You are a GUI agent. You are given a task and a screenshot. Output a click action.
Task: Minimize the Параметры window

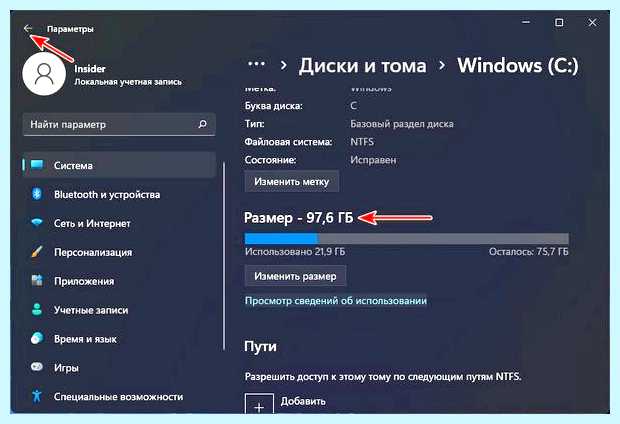tap(526, 23)
